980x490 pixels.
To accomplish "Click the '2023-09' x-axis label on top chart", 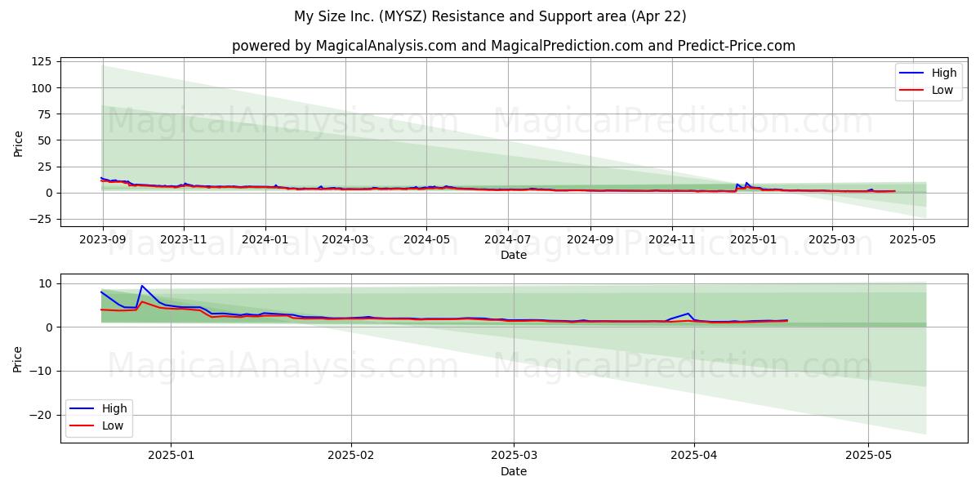I will [x=102, y=241].
